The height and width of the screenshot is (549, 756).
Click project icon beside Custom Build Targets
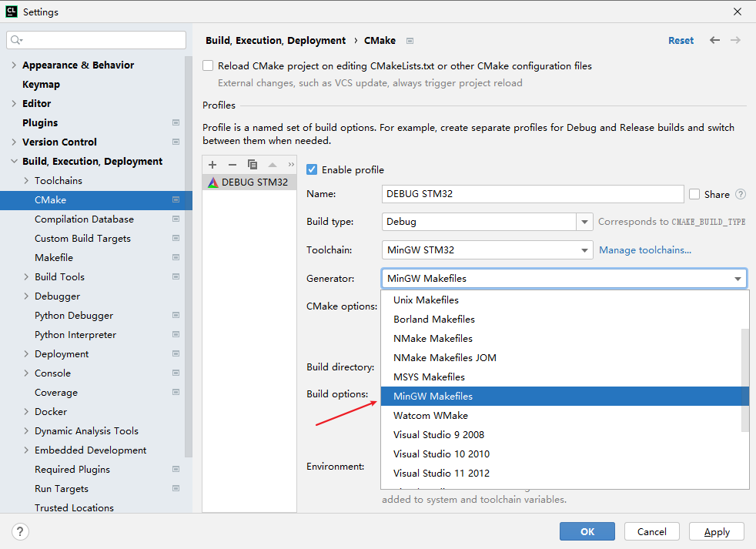coord(176,239)
